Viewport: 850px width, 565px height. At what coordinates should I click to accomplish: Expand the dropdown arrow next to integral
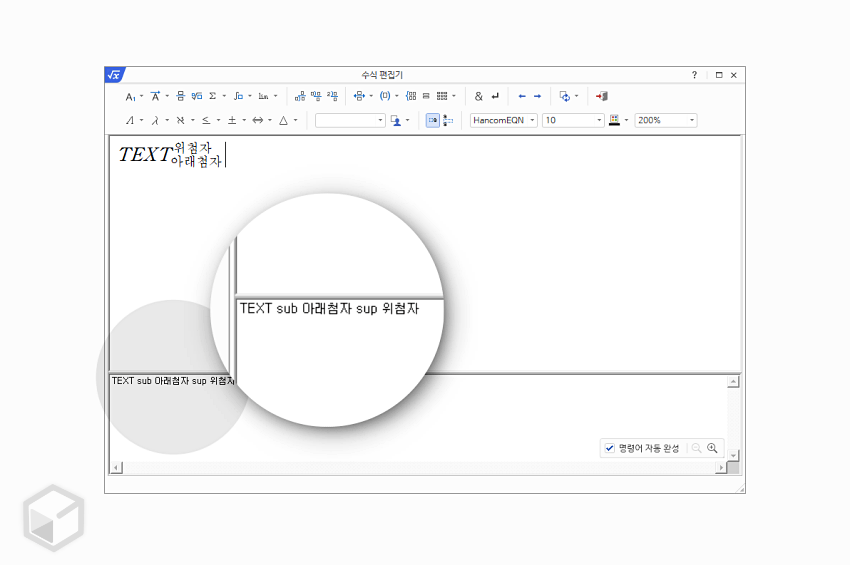click(250, 97)
